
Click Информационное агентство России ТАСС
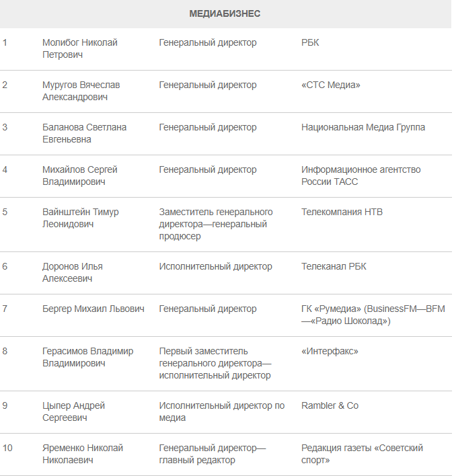361,175
